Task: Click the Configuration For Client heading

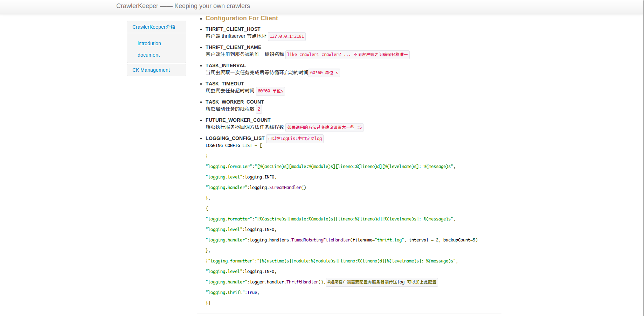Action: pyautogui.click(x=241, y=18)
